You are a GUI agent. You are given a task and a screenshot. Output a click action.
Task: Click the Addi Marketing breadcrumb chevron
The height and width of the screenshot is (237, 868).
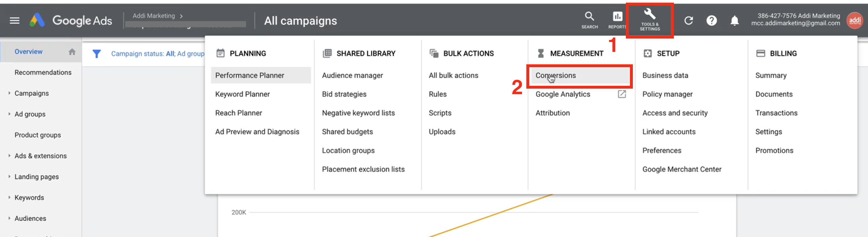point(181,16)
